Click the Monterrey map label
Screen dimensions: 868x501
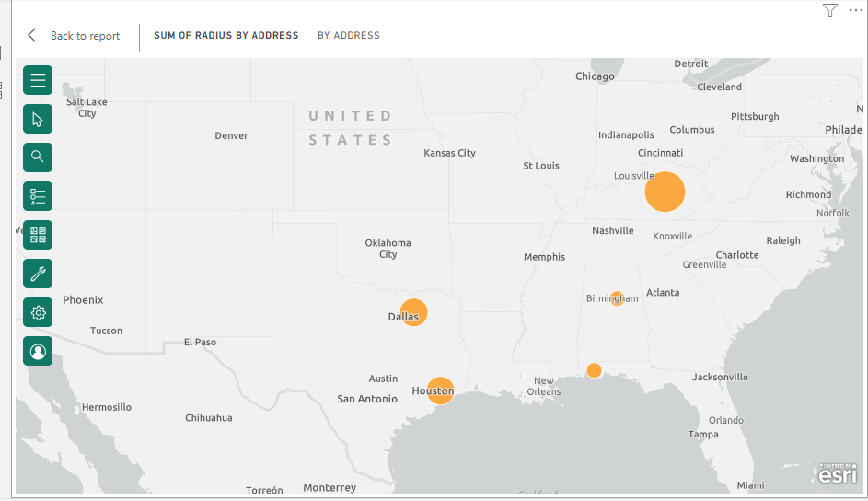point(330,488)
